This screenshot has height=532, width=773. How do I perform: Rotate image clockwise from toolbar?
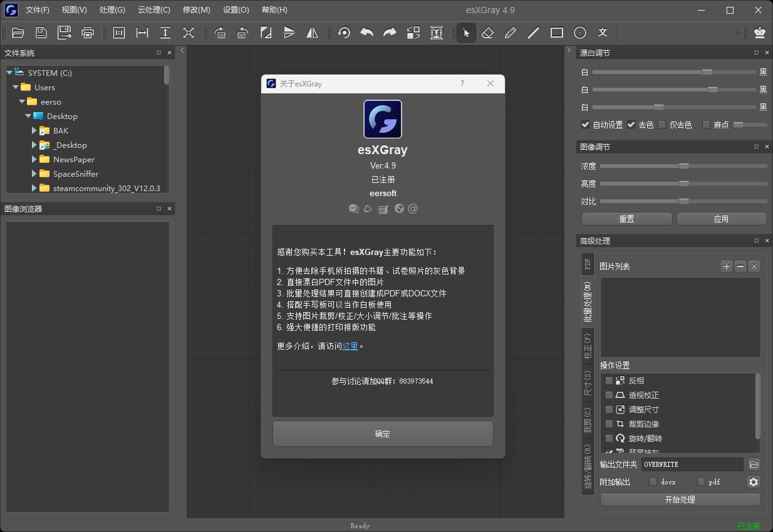[x=220, y=33]
